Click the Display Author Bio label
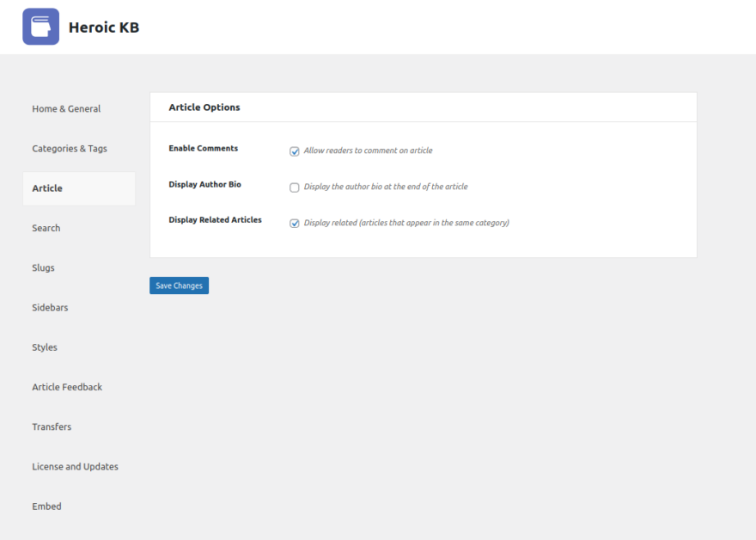Image resolution: width=756 pixels, height=540 pixels. (204, 184)
